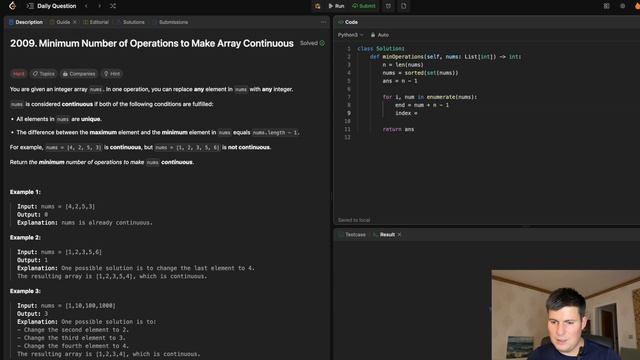Click code line number 12
Viewport: 640px width, 360px height.
click(347, 137)
